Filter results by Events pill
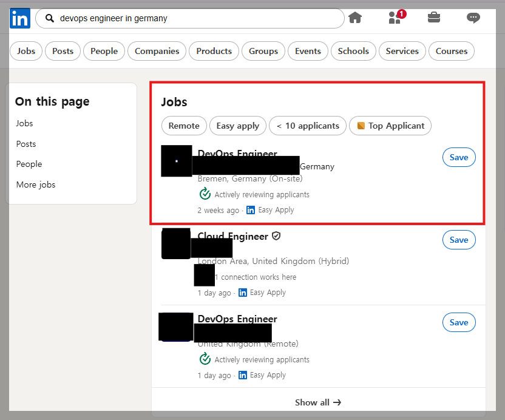This screenshot has width=505, height=420. point(308,51)
